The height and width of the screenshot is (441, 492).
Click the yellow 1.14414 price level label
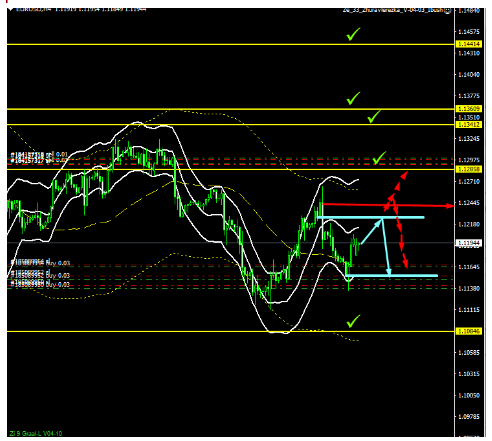(469, 44)
